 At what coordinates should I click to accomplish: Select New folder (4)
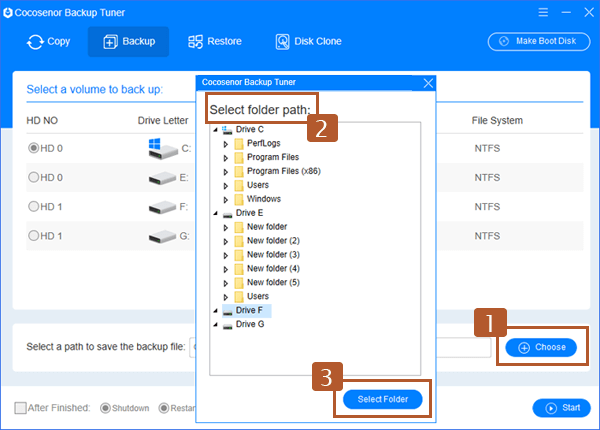[x=273, y=269]
